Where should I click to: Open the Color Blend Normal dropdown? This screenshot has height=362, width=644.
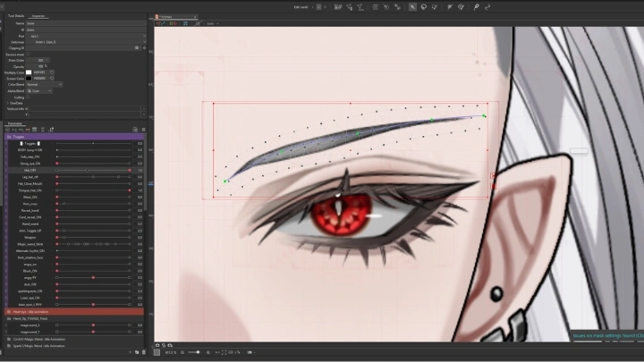[x=45, y=85]
